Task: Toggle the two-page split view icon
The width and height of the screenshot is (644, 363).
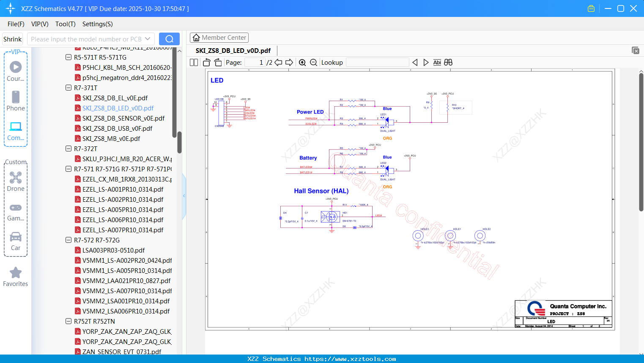Action: [194, 63]
